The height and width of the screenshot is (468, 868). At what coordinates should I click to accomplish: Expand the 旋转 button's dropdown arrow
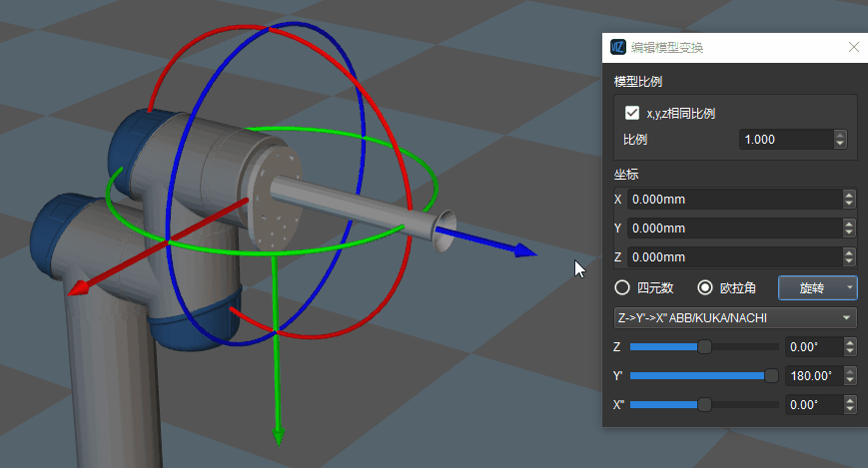pos(849,288)
